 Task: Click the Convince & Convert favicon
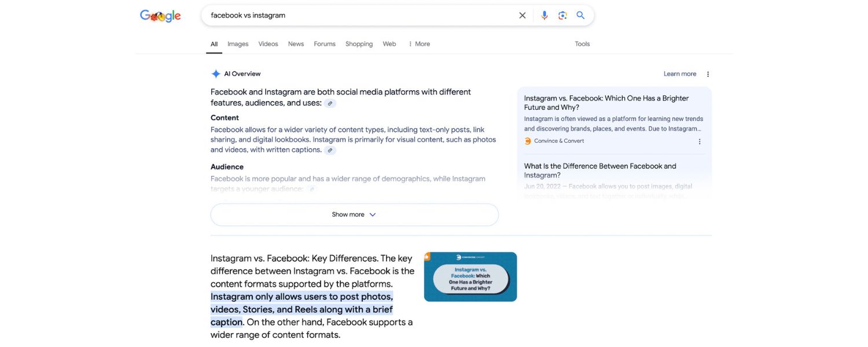pyautogui.click(x=527, y=140)
